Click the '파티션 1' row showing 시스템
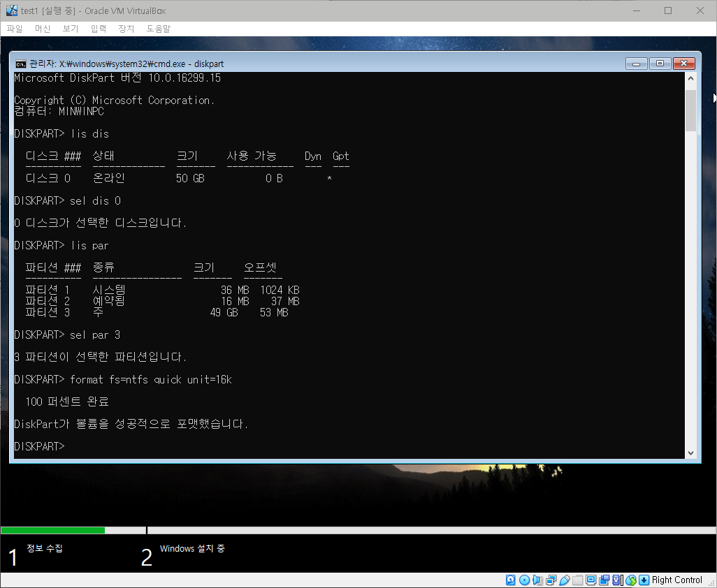This screenshot has width=717, height=588. click(162, 290)
